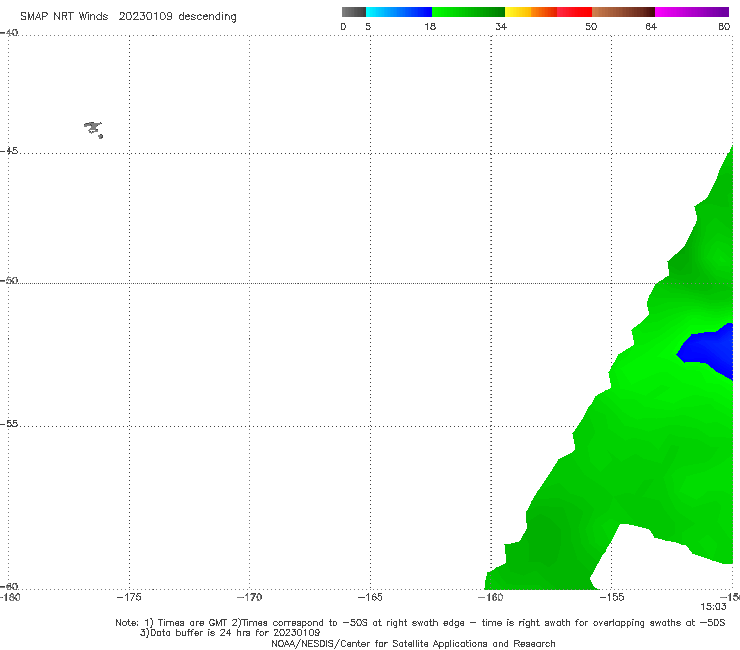Click the longitude label '-170'
The image size is (740, 650).
(249, 597)
